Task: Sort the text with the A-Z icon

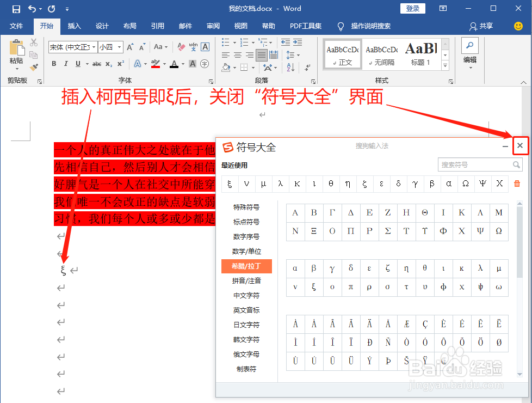Action: pos(290,68)
